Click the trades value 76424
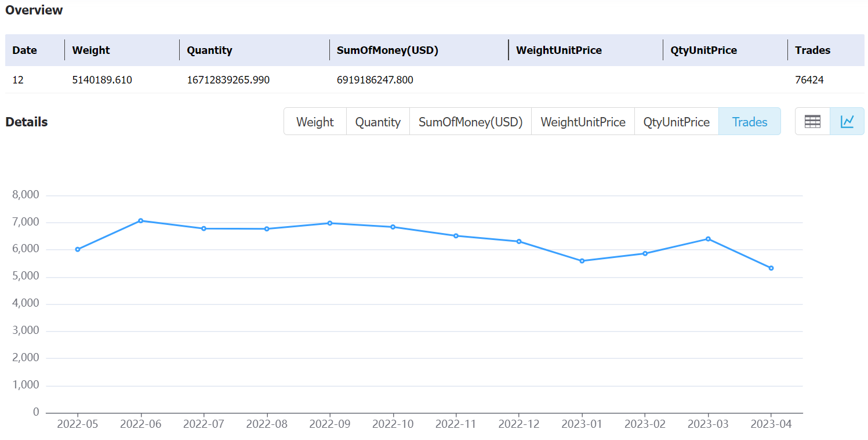Image resolution: width=868 pixels, height=440 pixels. pos(809,80)
